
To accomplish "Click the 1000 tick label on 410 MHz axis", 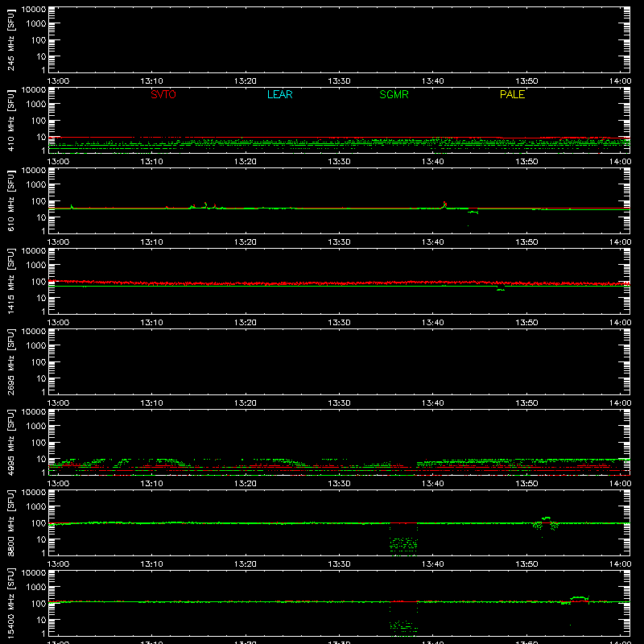I will [x=36, y=105].
